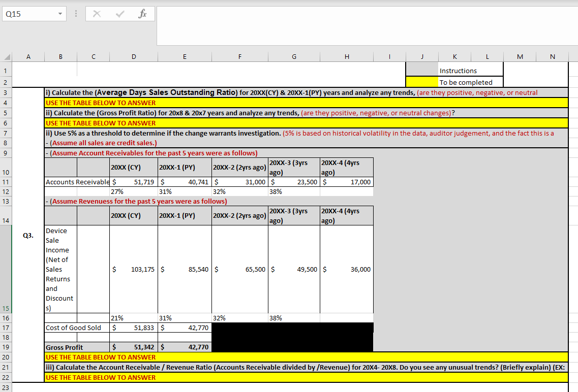The image size is (578, 392).
Task: Click the 'Assume all sales are credit sales' row
Action: (307, 143)
